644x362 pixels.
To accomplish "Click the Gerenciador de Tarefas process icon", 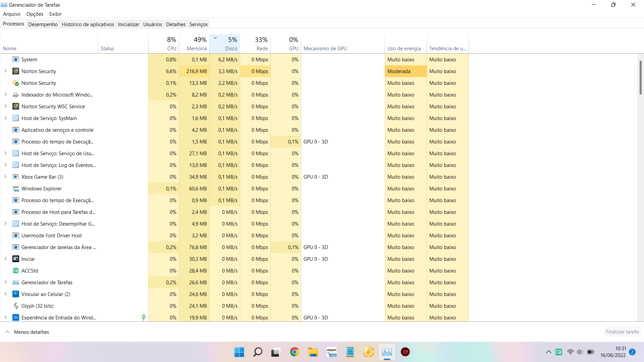I will 16,282.
